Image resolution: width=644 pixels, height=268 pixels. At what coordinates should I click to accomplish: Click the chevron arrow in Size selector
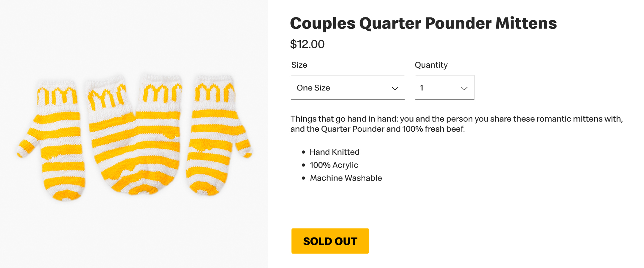tap(395, 88)
